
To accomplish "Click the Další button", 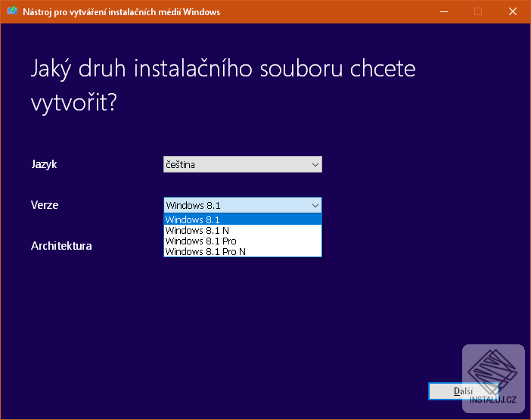I will (463, 391).
